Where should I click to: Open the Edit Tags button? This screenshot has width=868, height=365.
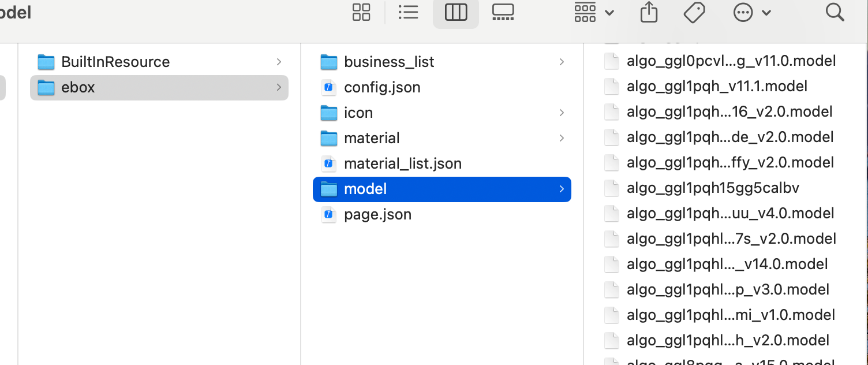[694, 12]
